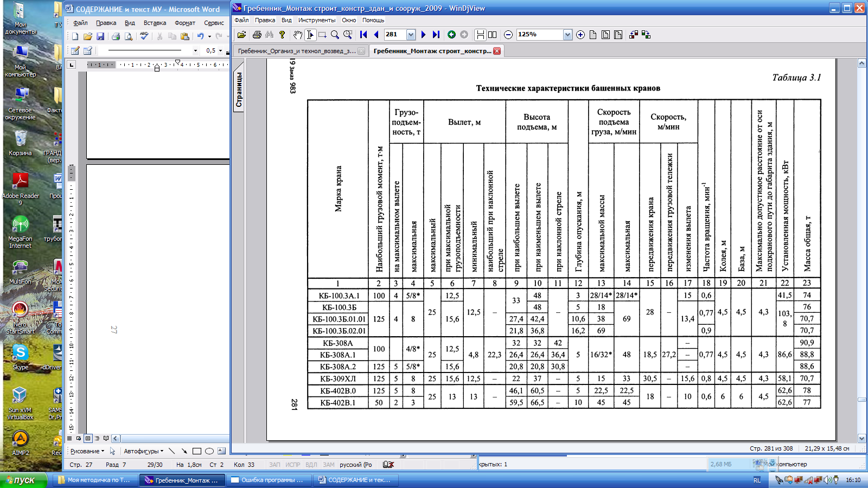Viewport: 868px width, 488px height.
Task: Switch Word to Print Layout view
Action: [88, 438]
